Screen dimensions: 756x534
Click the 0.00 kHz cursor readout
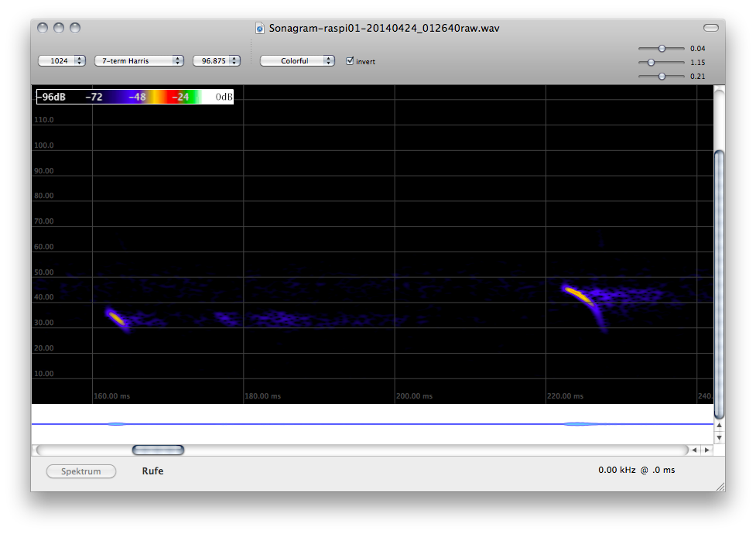(636, 470)
